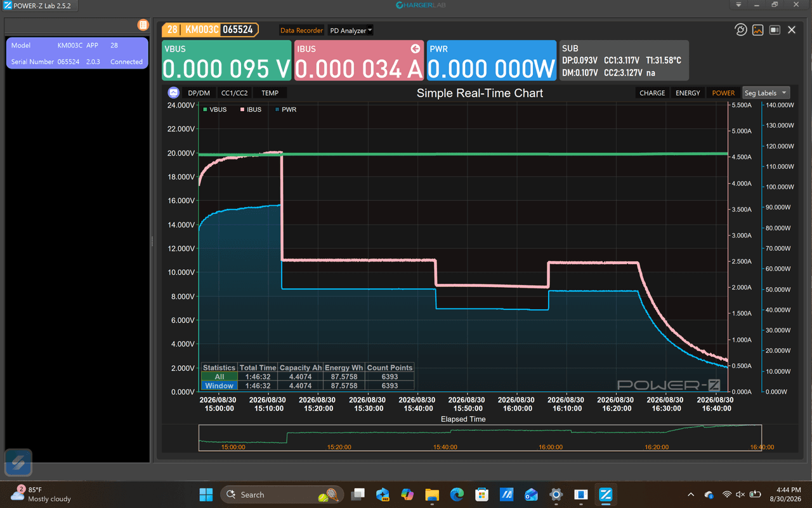Open Settings gear from the taskbar

pyautogui.click(x=556, y=495)
